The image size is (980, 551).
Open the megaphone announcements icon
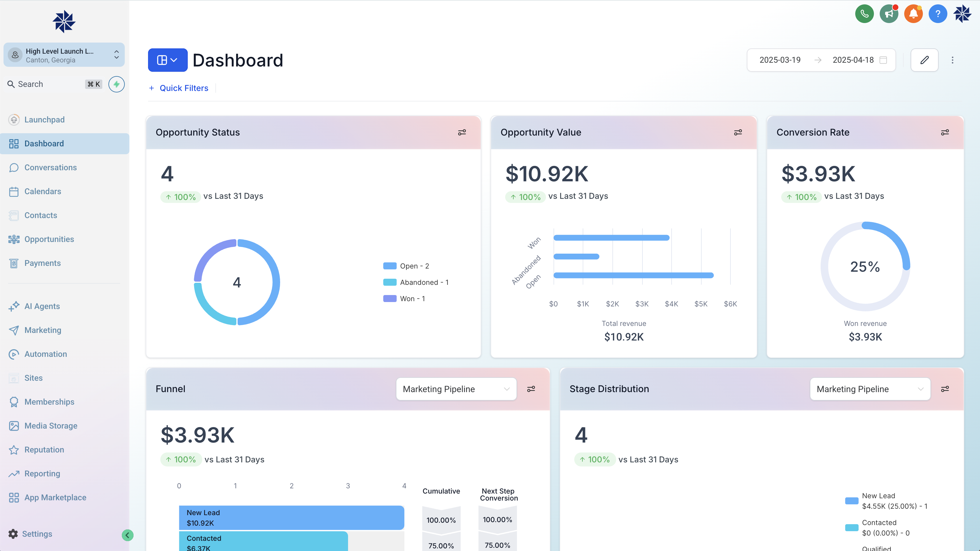[x=889, y=14]
